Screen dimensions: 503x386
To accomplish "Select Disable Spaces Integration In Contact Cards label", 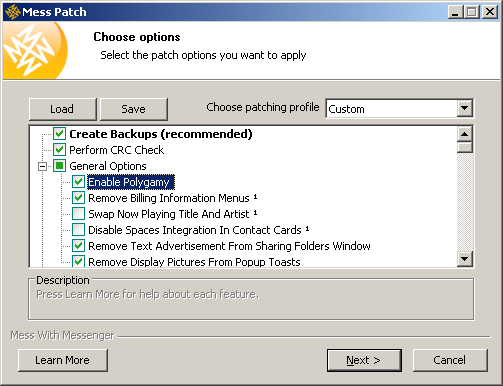I will tap(199, 230).
